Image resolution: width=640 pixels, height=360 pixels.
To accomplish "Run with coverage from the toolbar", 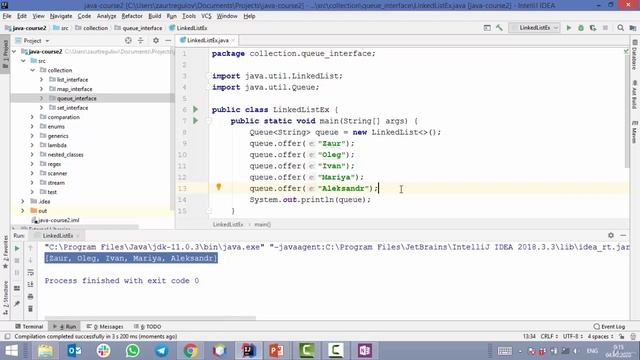I will click(x=593, y=28).
